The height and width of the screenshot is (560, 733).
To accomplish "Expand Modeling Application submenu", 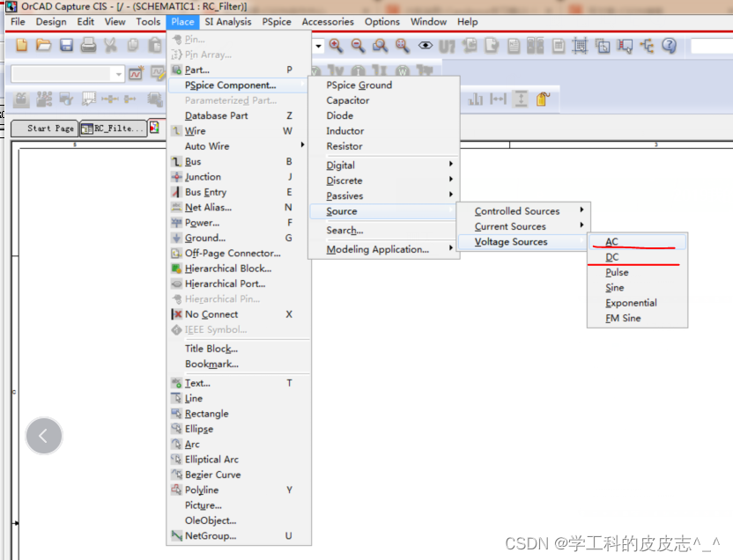I will point(383,249).
